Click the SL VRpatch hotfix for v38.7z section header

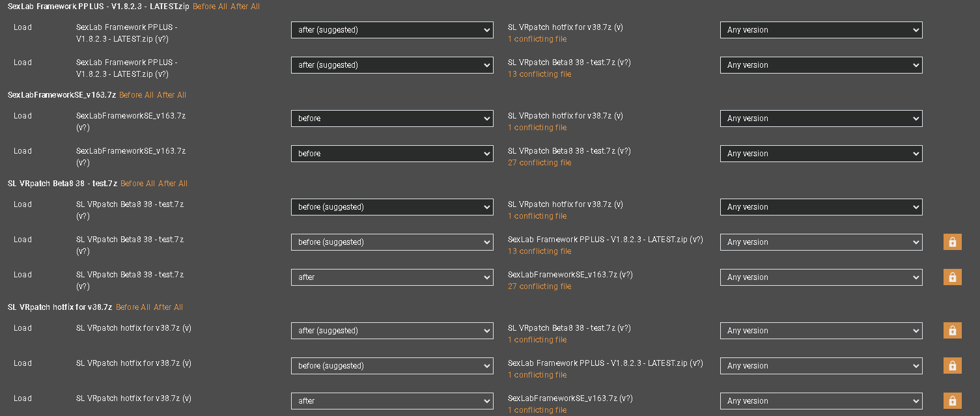tap(60, 307)
